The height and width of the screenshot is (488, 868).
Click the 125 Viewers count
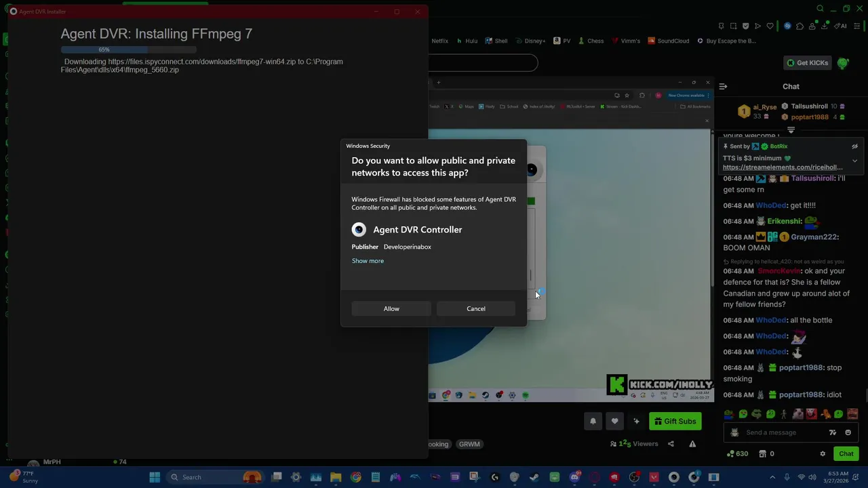pyautogui.click(x=634, y=444)
